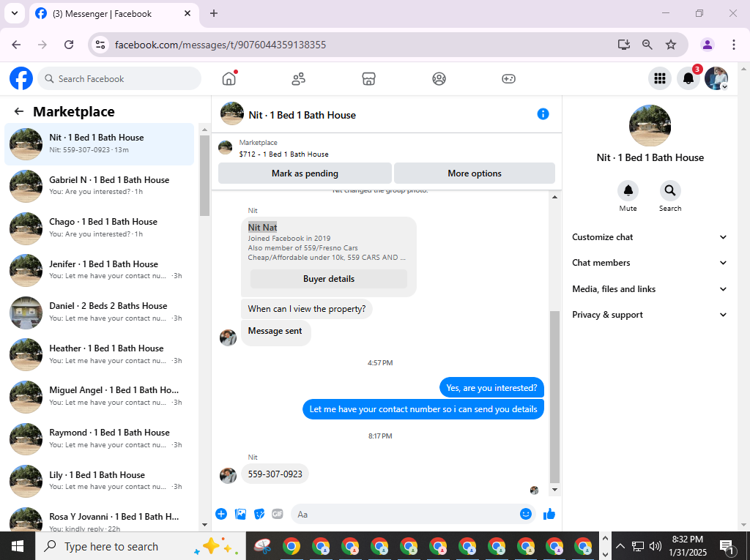Viewport: 750px width, 560px height.
Task: Open the notifications bell with 3 badge
Action: (688, 78)
